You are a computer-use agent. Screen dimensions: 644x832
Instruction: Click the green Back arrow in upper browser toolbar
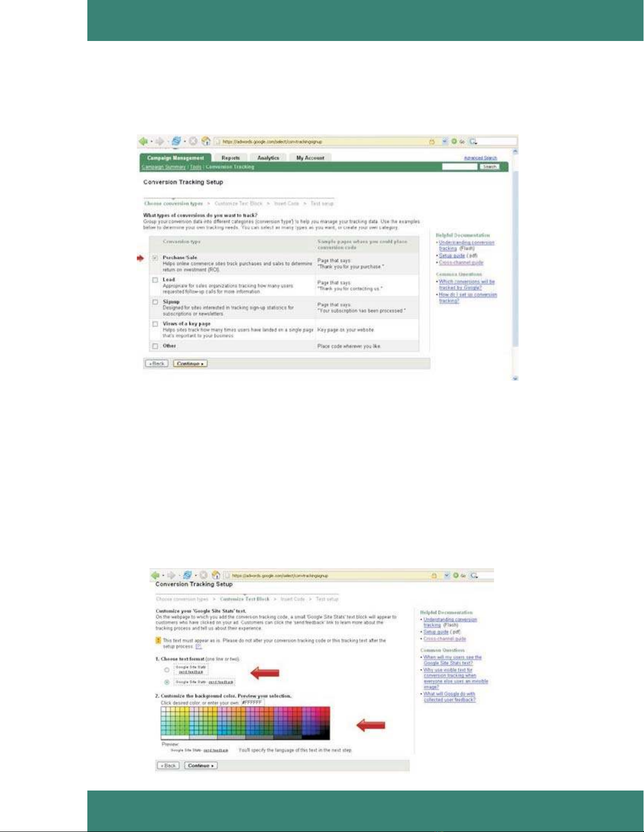(x=144, y=142)
